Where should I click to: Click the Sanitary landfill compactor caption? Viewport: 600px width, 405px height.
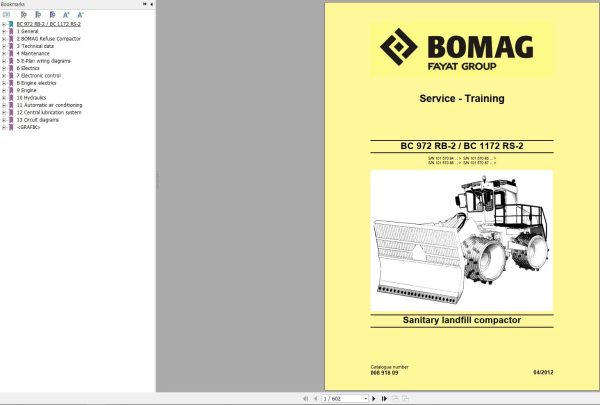point(462,320)
